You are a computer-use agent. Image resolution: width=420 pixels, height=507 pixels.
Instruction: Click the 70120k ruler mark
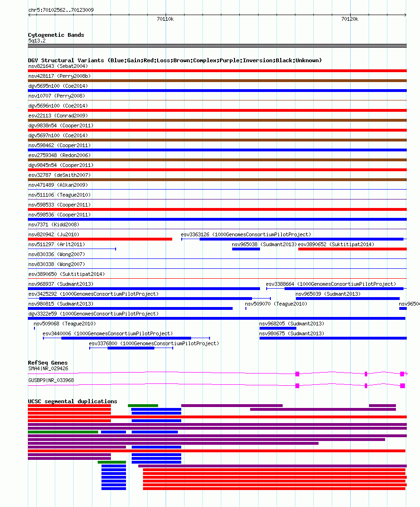(350, 19)
